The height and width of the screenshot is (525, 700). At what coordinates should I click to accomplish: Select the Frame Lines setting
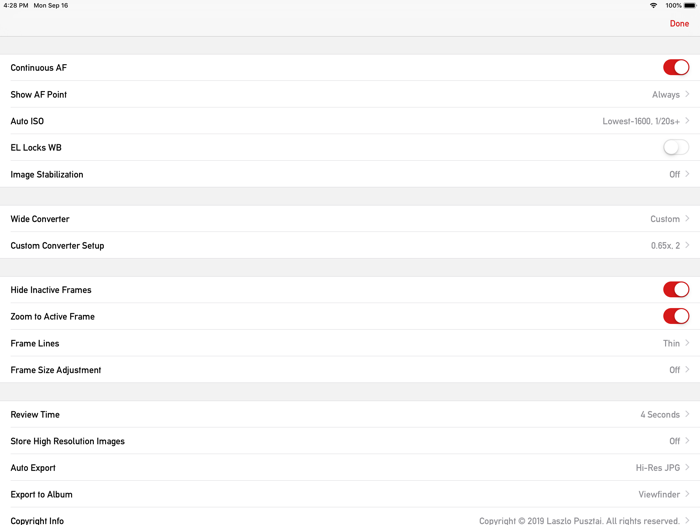pyautogui.click(x=350, y=343)
